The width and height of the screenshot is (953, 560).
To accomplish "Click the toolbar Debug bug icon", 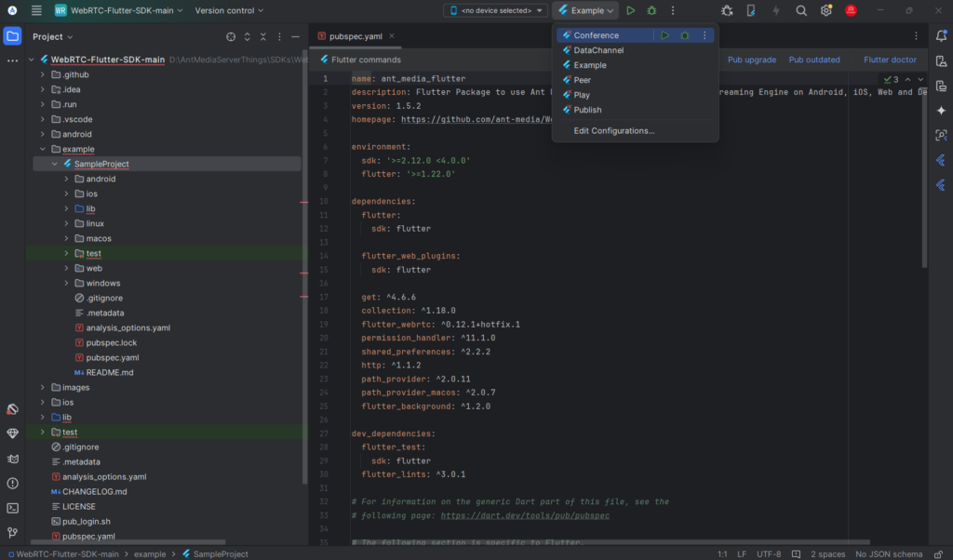I will tap(651, 10).
